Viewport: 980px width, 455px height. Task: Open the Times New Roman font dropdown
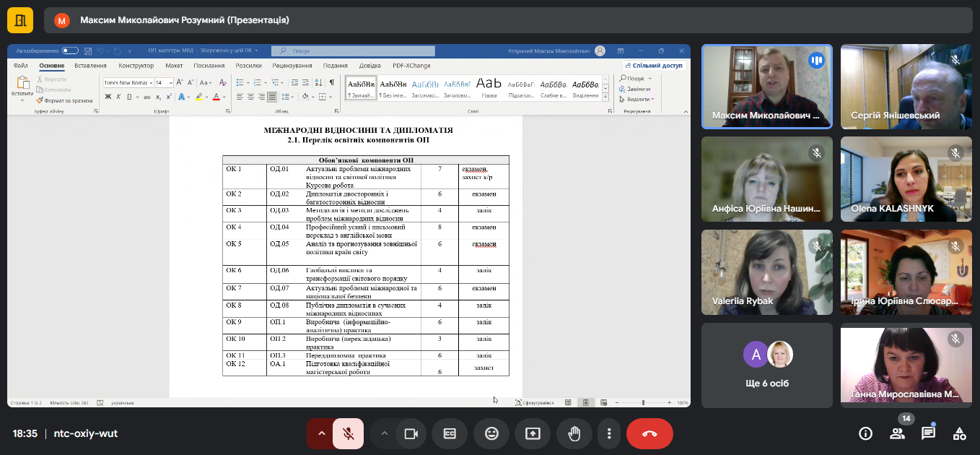click(x=149, y=82)
